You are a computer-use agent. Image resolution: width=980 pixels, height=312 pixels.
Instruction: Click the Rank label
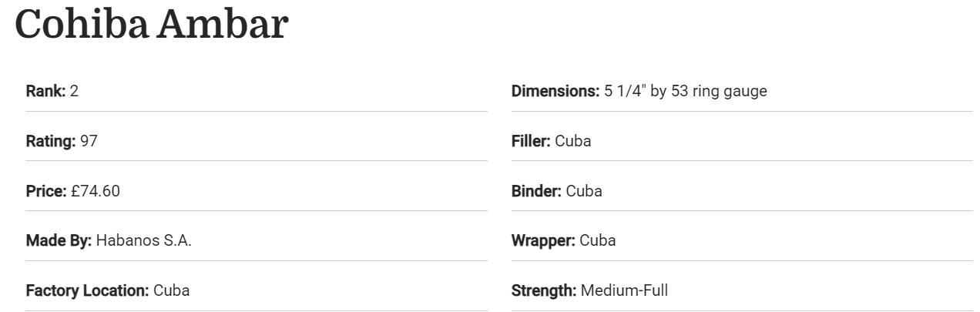(x=45, y=91)
